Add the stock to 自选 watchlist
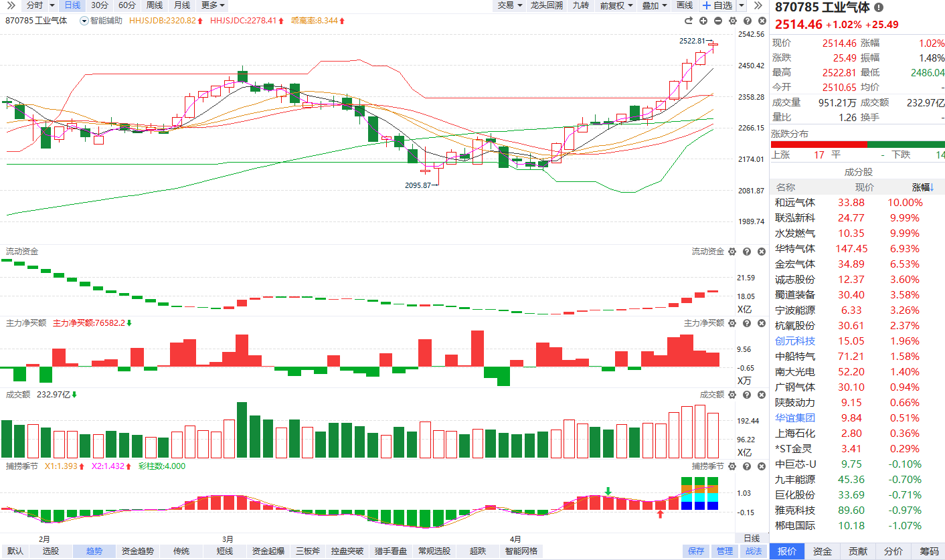The width and height of the screenshot is (945, 560). click(717, 5)
